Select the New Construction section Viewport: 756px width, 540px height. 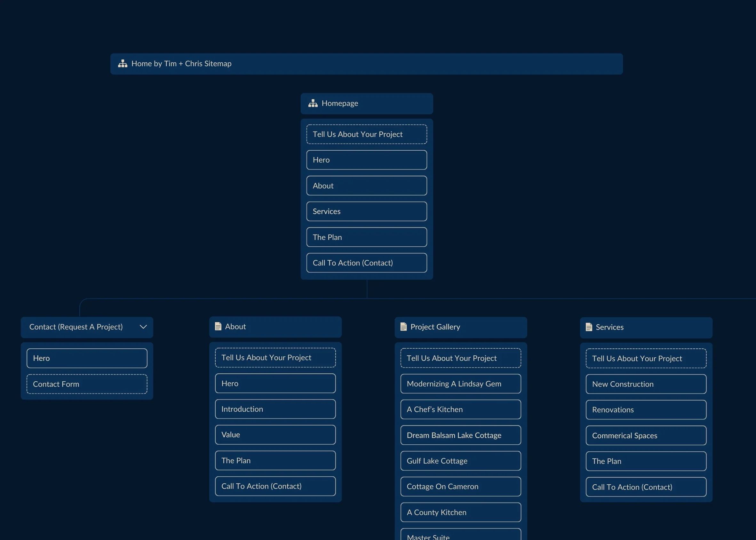(x=646, y=384)
